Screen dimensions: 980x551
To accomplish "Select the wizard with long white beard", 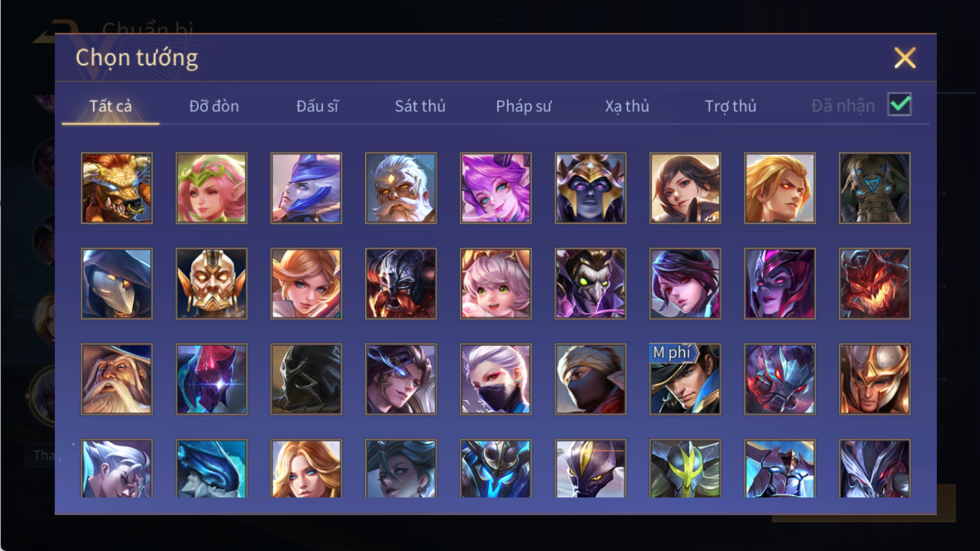I will pyautogui.click(x=117, y=379).
